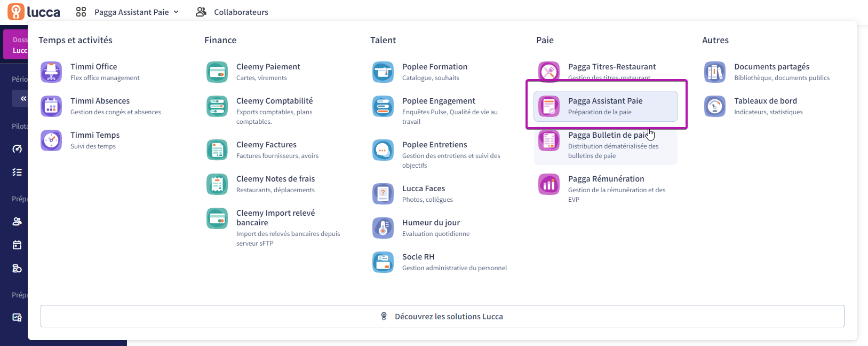The image size is (868, 346).
Task: Click 'Préparation de la paie' description
Action: click(x=600, y=112)
